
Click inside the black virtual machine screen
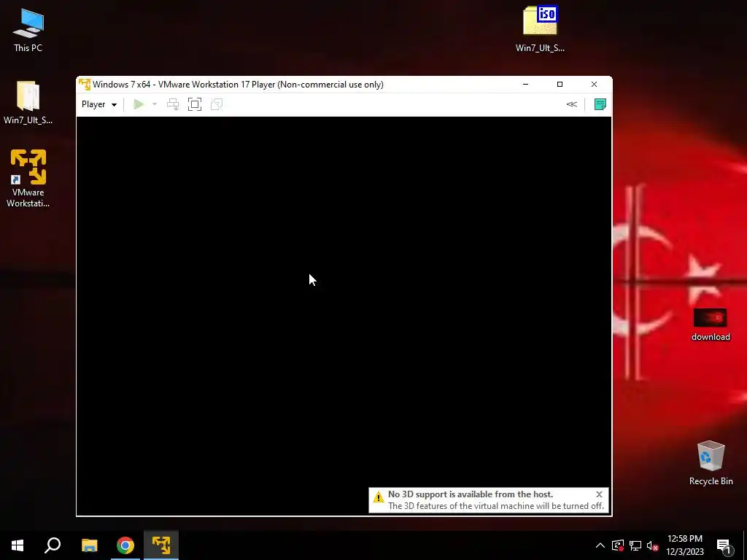pos(344,316)
